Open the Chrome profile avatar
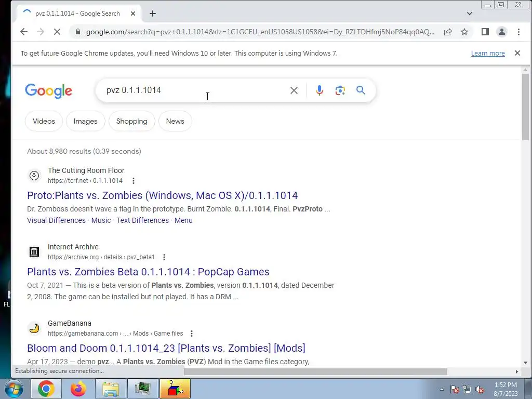 pos(502,32)
